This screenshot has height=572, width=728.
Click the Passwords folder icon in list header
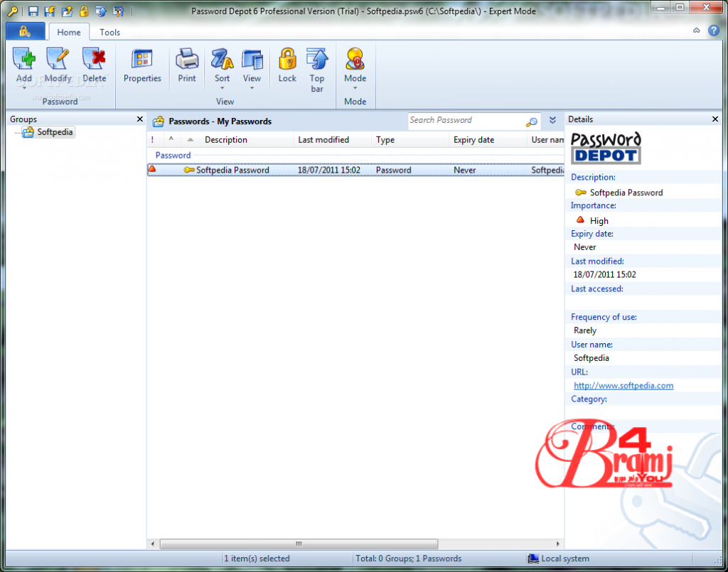[159, 122]
